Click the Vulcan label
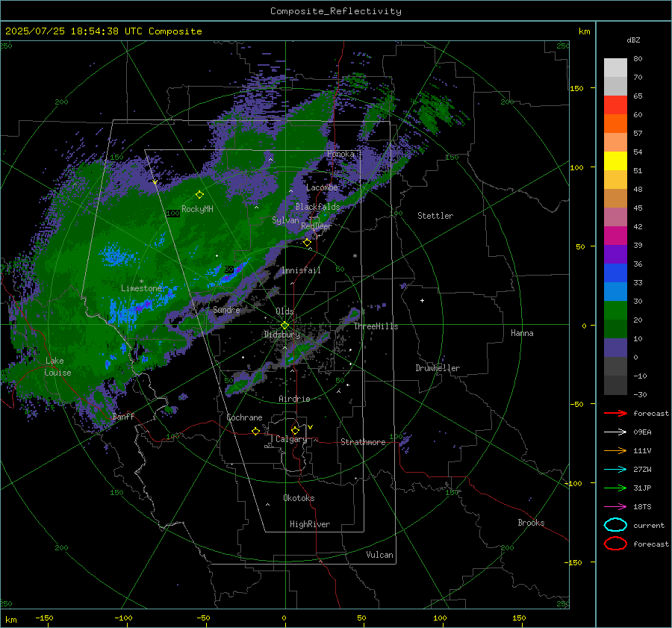The image size is (672, 628). 379,555
